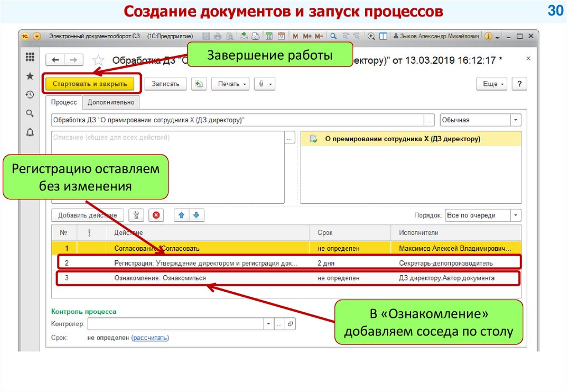The image size is (567, 392).
Task: Open search magnifier in left sidebar
Action: [30, 113]
